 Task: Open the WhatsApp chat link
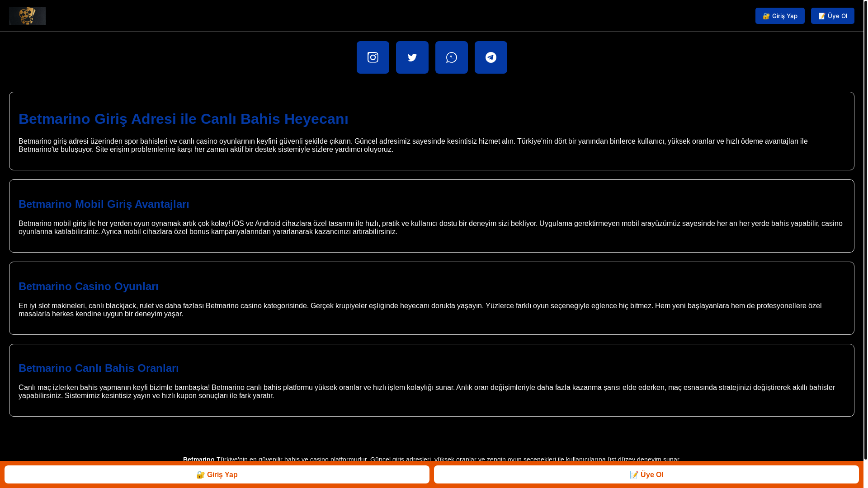click(x=451, y=57)
